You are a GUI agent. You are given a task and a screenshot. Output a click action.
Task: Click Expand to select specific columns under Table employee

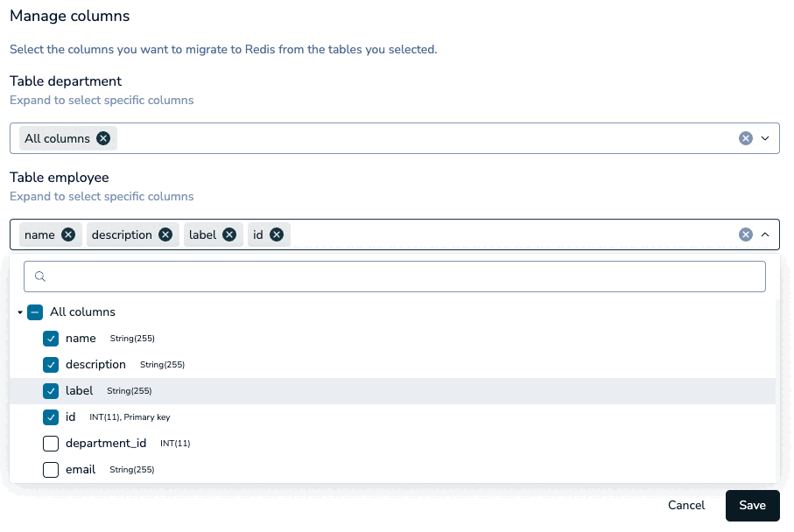[102, 196]
